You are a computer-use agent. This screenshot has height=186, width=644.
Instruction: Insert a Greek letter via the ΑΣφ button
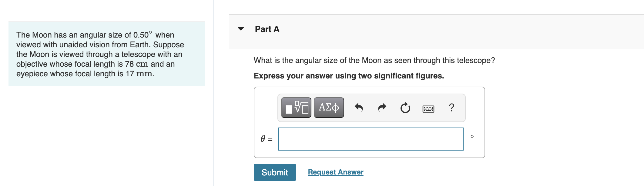click(x=328, y=107)
